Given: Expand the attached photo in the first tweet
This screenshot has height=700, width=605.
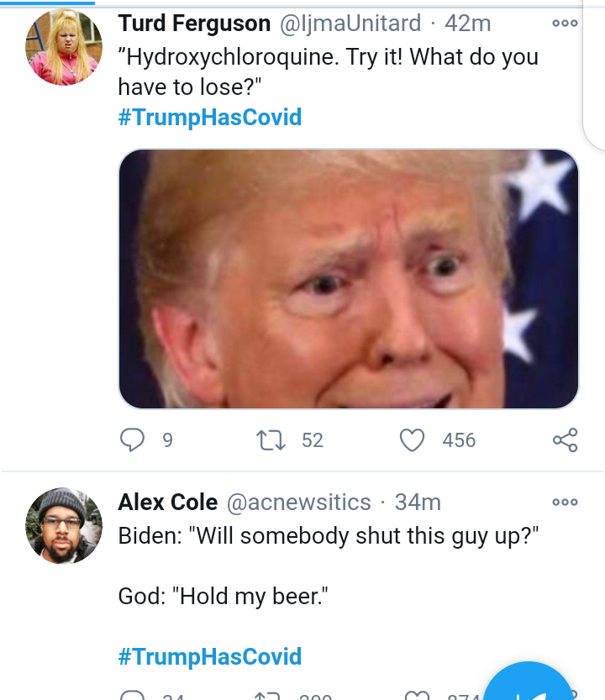Looking at the screenshot, I should [x=348, y=279].
